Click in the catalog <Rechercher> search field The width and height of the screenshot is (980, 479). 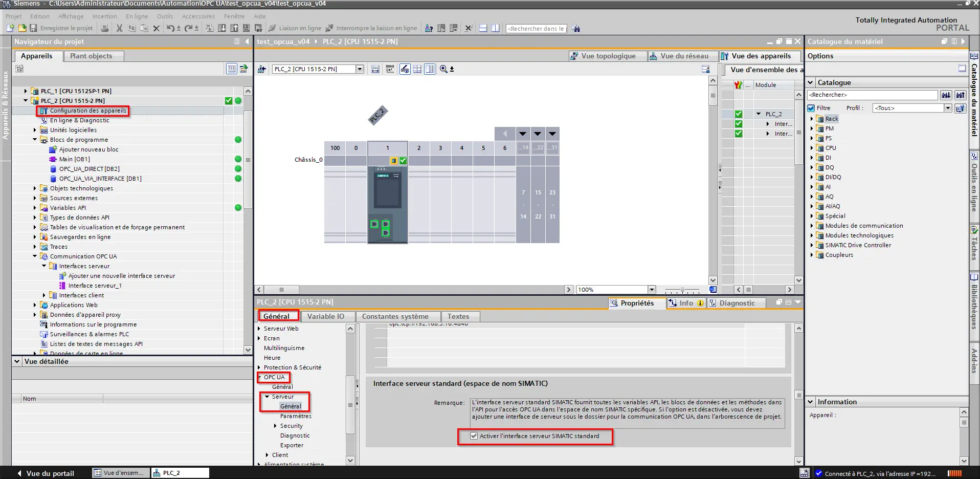click(872, 95)
